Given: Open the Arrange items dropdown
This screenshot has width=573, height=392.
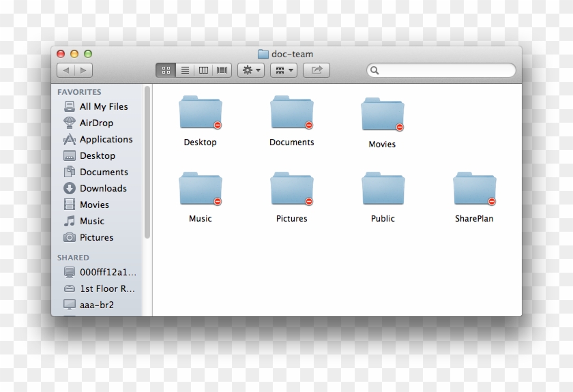Looking at the screenshot, I should coord(284,70).
